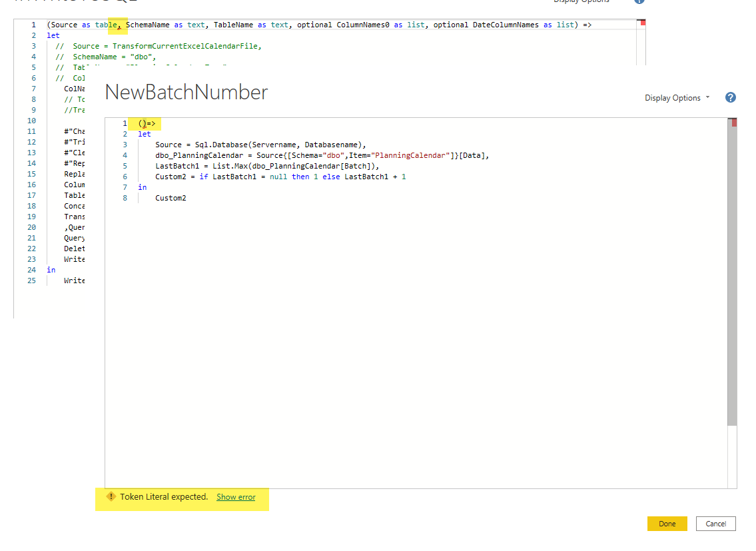Viewport: 756px width, 551px height.
Task: Click the 'let' keyword in background editor
Action: [x=53, y=35]
